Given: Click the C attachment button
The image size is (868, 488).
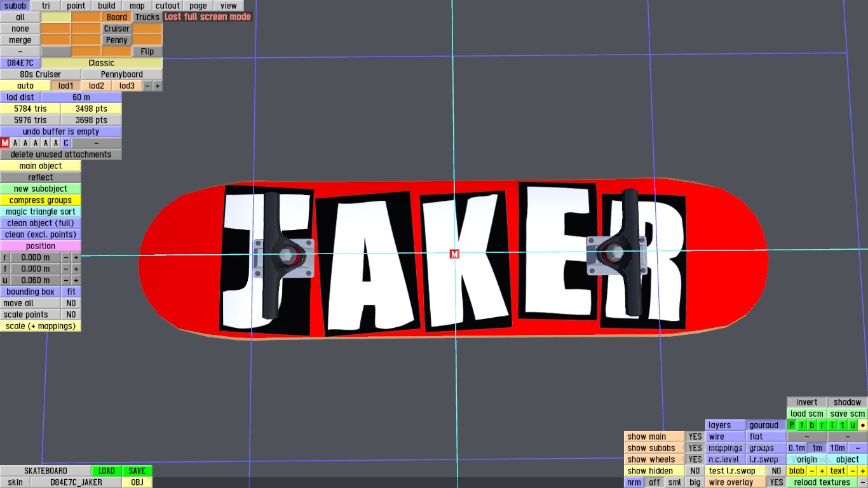Looking at the screenshot, I should click(66, 143).
